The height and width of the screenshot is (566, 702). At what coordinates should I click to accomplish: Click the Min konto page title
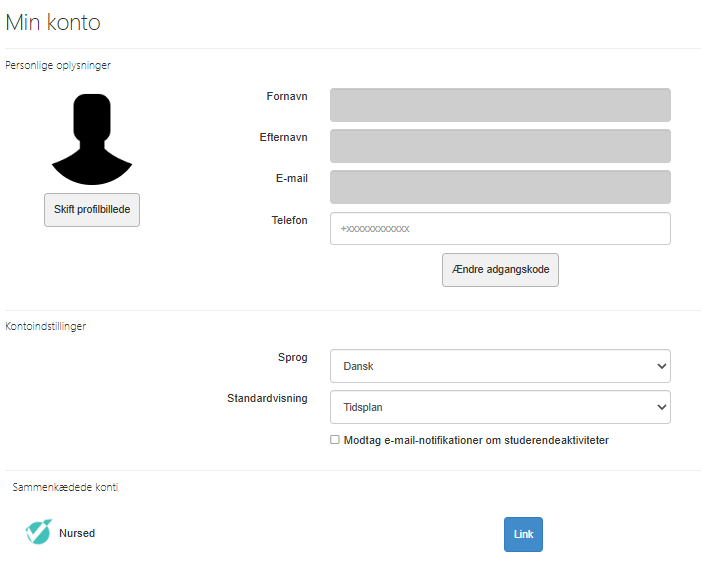tap(53, 22)
